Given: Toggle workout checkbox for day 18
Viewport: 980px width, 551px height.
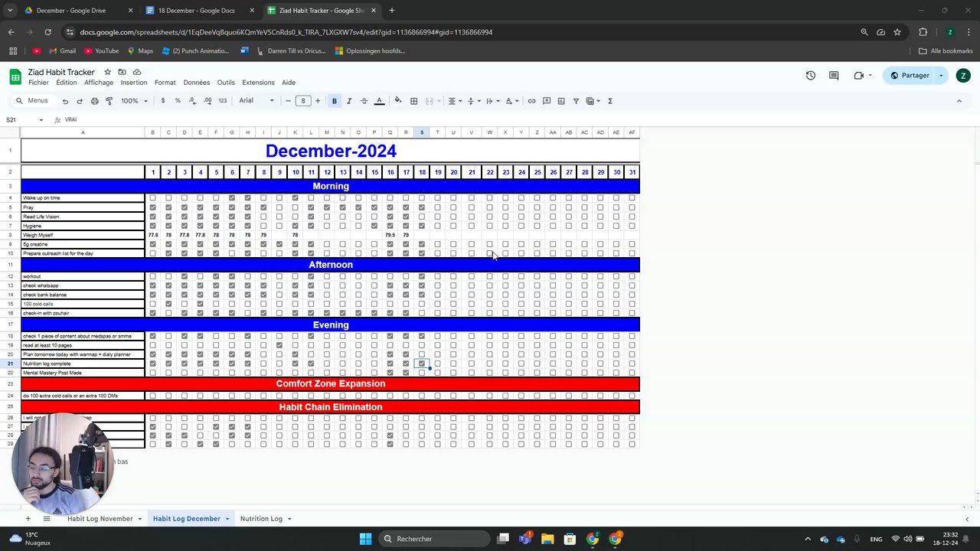Looking at the screenshot, I should 422,276.
